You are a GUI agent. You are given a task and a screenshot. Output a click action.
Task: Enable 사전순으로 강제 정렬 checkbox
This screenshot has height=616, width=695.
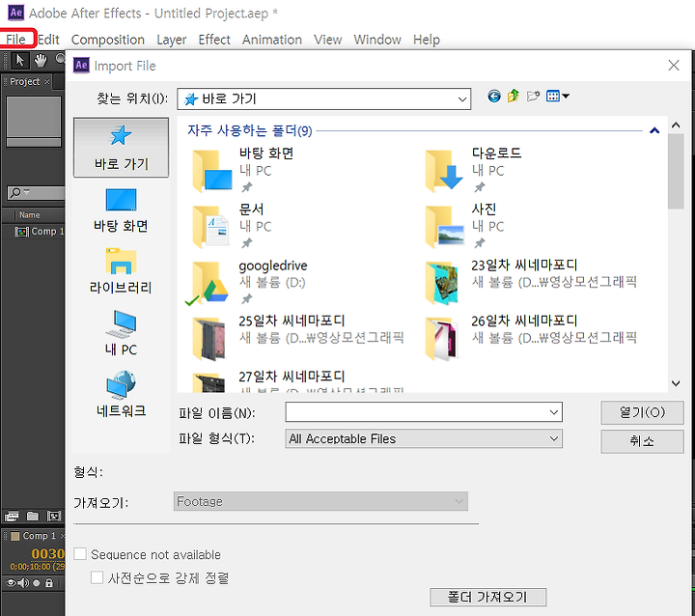(97, 577)
